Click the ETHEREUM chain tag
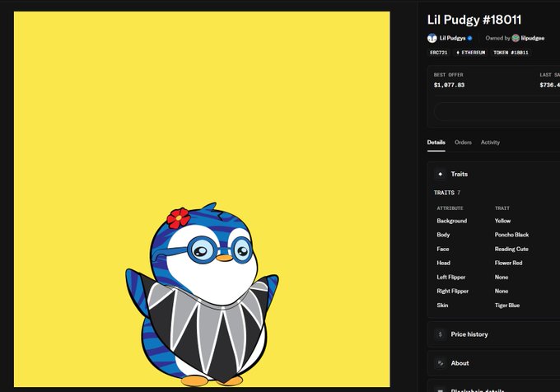The width and height of the screenshot is (560, 392). coord(471,53)
